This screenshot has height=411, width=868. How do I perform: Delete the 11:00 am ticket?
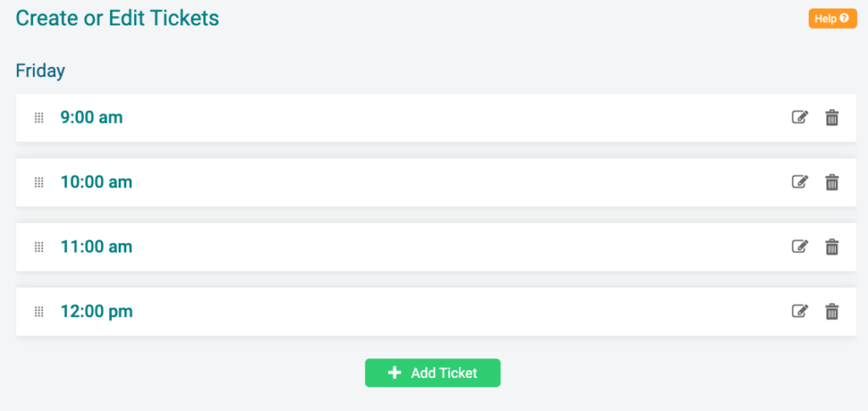(x=832, y=247)
